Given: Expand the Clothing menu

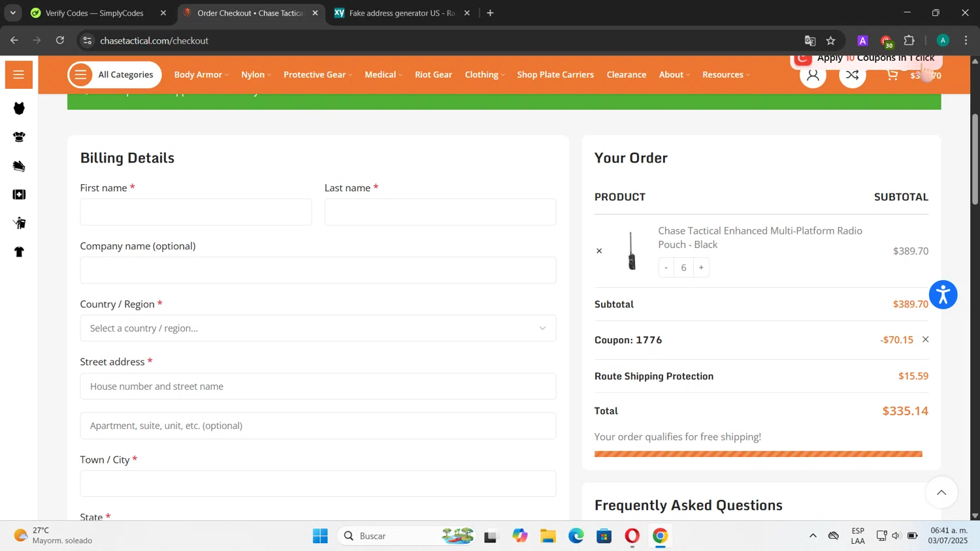Looking at the screenshot, I should click(485, 74).
